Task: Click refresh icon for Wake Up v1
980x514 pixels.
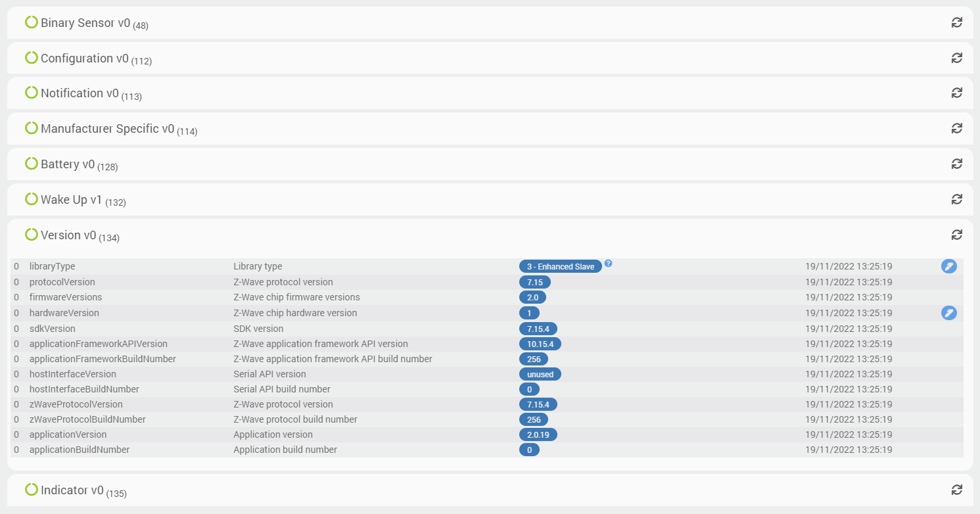Action: pos(956,199)
